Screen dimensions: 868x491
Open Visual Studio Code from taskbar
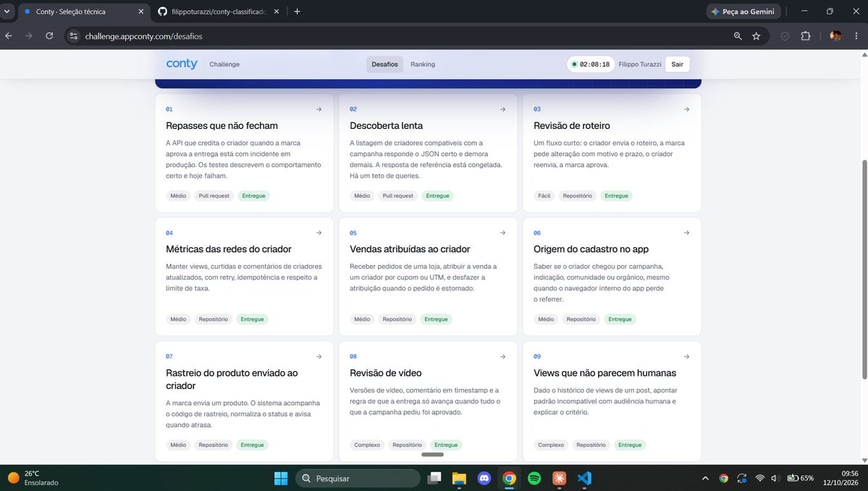(584, 478)
